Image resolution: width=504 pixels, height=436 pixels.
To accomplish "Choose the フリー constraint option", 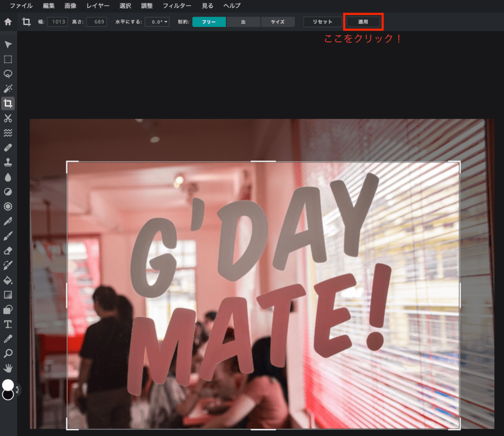I will tap(209, 22).
